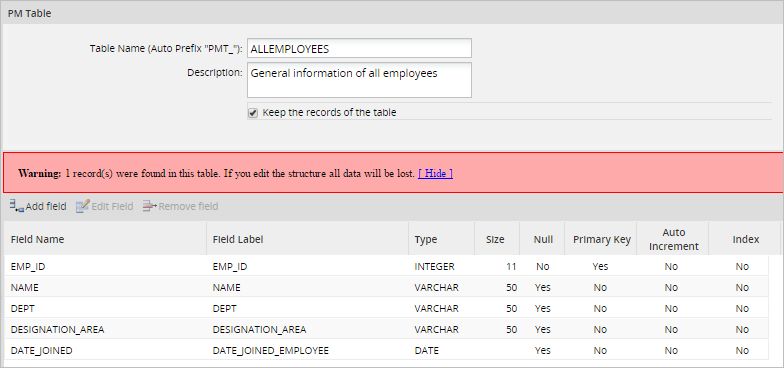This screenshot has height=368, width=784.
Task: Click in the Description text area
Action: pos(359,80)
